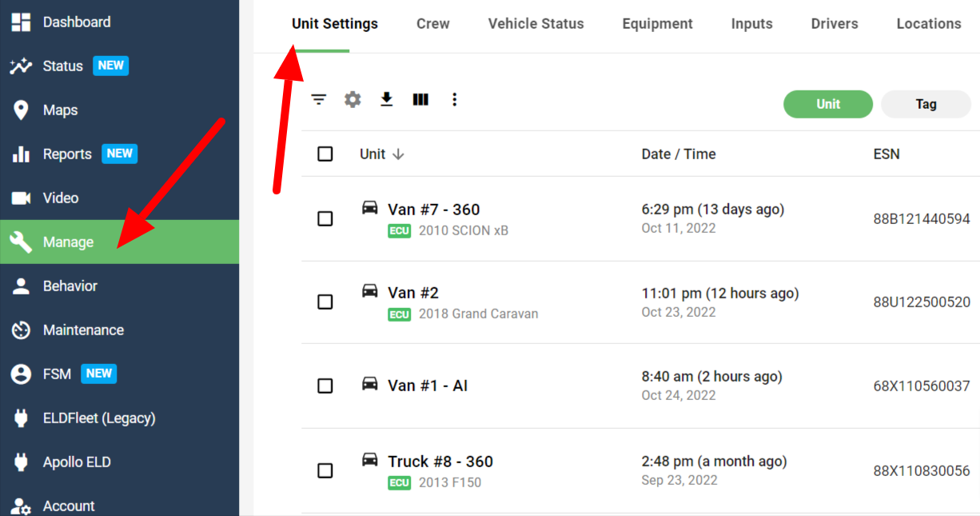Open the Van #1 - AI unit entry
Screen dimensions: 980x516
427,385
